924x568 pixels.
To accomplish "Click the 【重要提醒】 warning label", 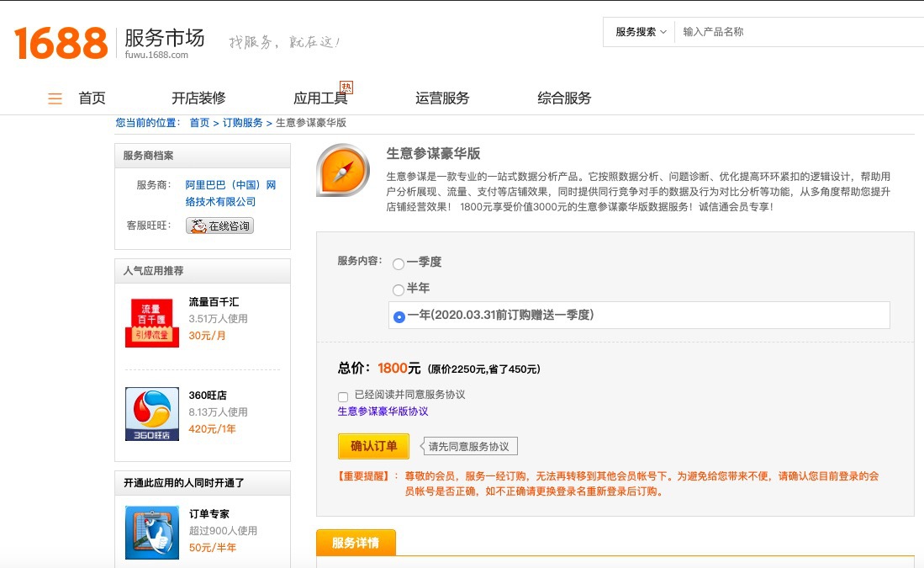I will (363, 476).
